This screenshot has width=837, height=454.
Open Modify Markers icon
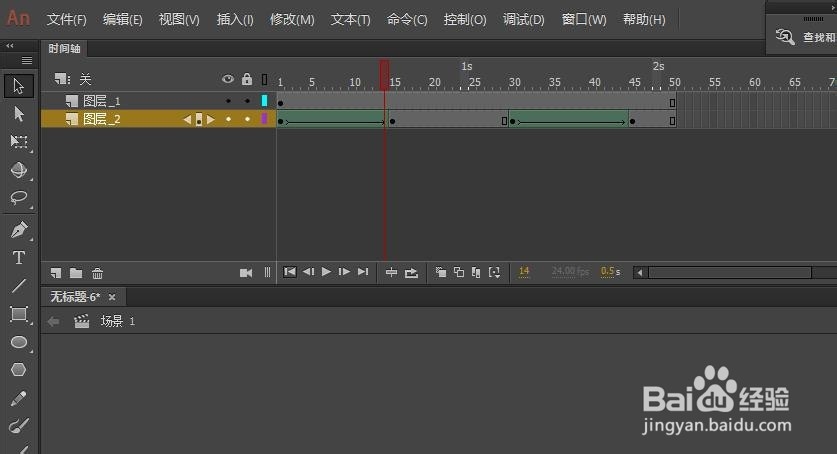click(495, 273)
